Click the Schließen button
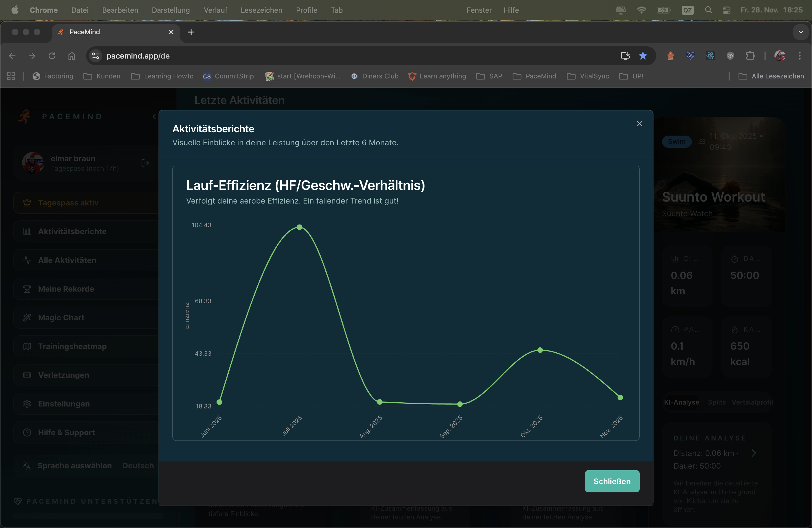 click(612, 481)
